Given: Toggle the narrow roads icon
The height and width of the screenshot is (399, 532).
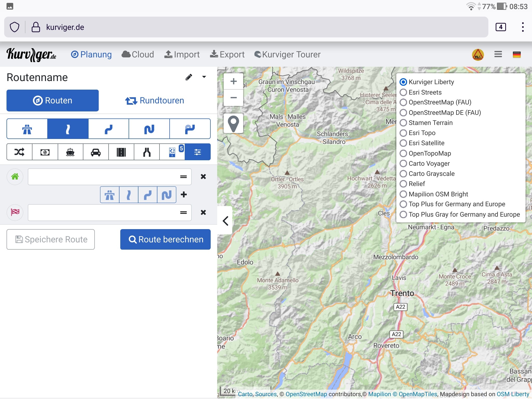Looking at the screenshot, I should tap(147, 152).
